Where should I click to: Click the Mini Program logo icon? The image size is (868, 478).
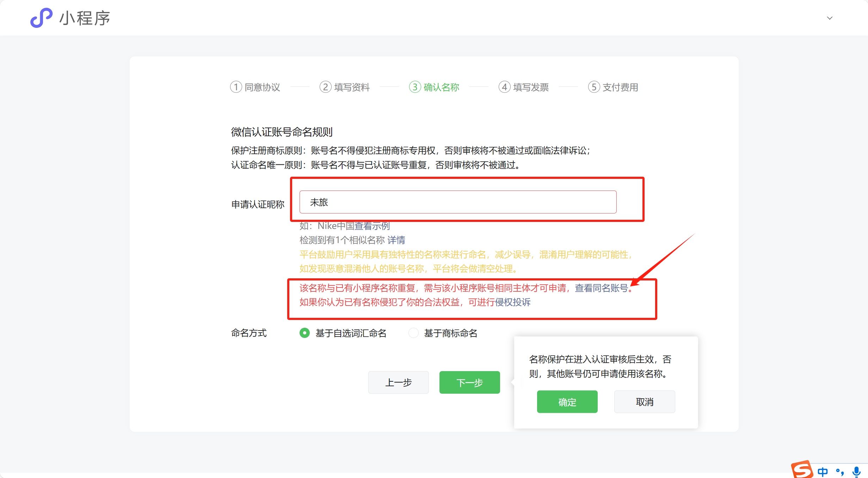[x=41, y=18]
